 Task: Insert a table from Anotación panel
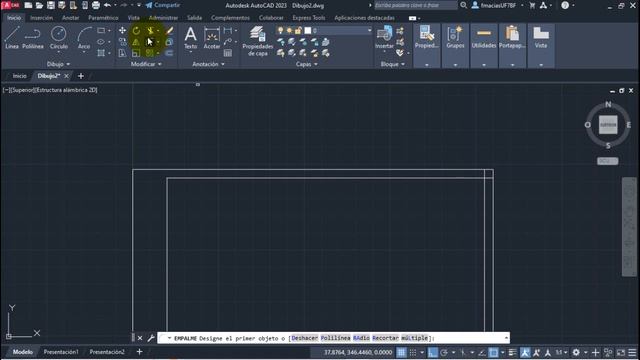tap(228, 53)
